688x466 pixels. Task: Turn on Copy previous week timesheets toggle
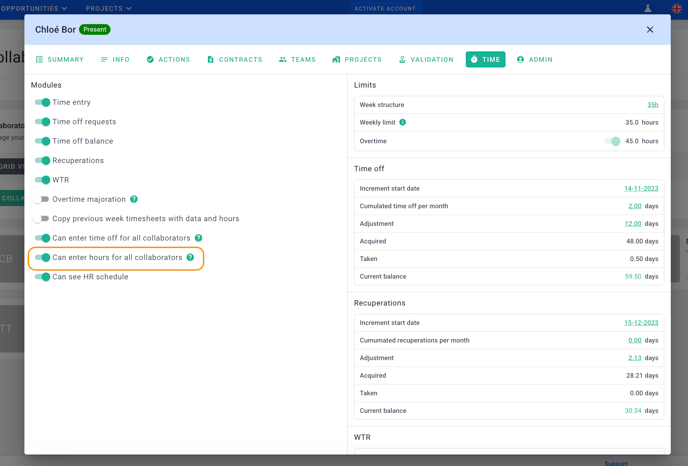pyautogui.click(x=41, y=218)
